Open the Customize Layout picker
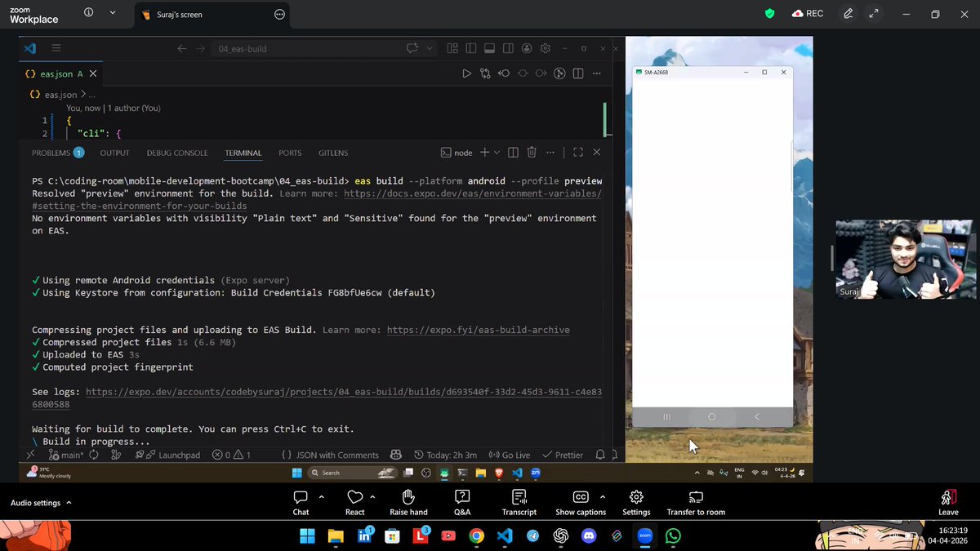This screenshot has height=551, width=980. pyautogui.click(x=452, y=48)
